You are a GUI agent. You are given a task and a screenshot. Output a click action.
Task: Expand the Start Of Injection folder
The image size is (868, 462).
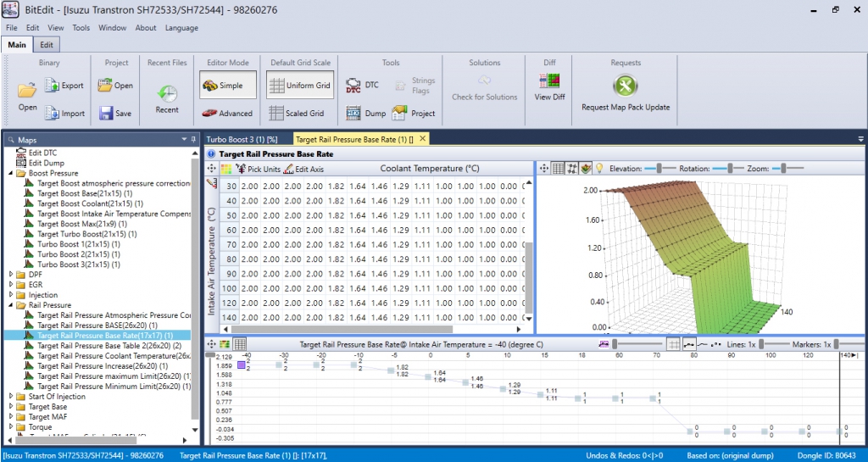point(11,396)
